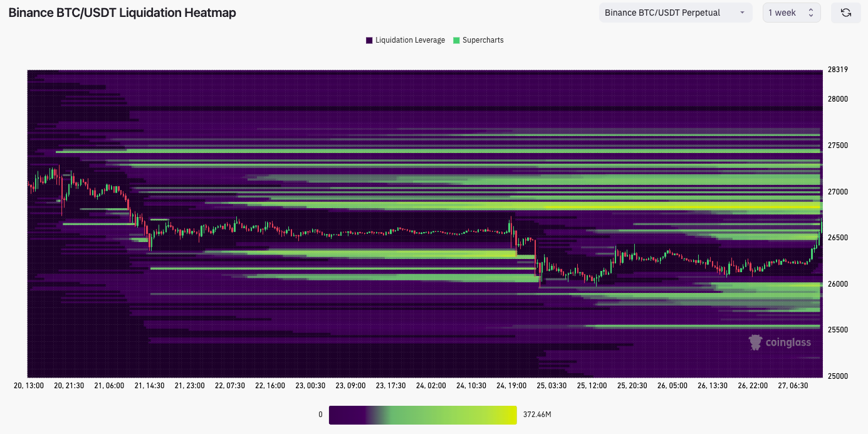Click the "20, 13:00" first time axis label

29,386
